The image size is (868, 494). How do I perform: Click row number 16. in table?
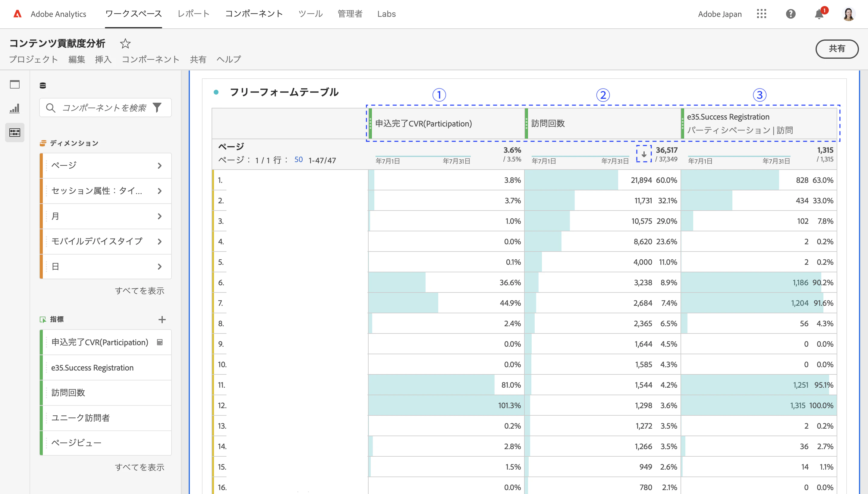click(x=222, y=488)
